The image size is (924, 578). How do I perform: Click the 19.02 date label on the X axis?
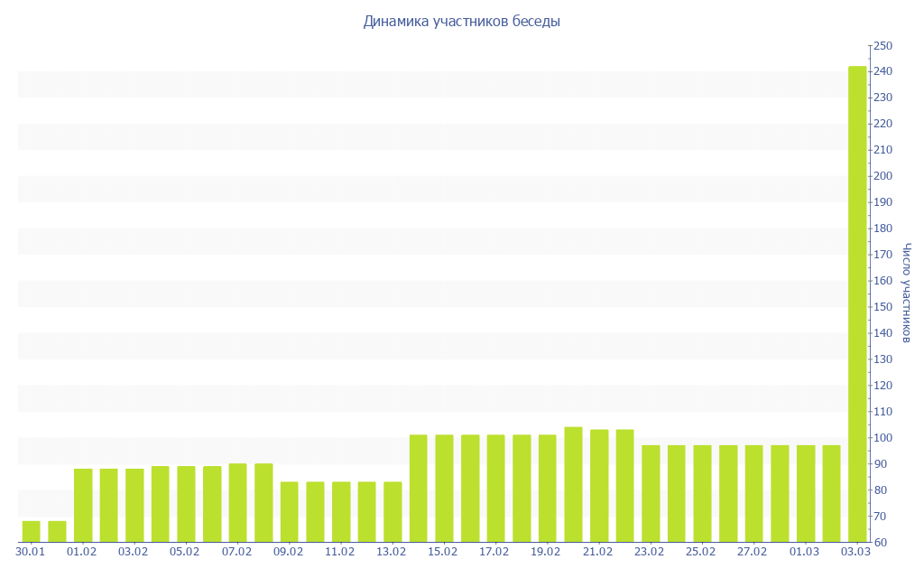(x=546, y=552)
